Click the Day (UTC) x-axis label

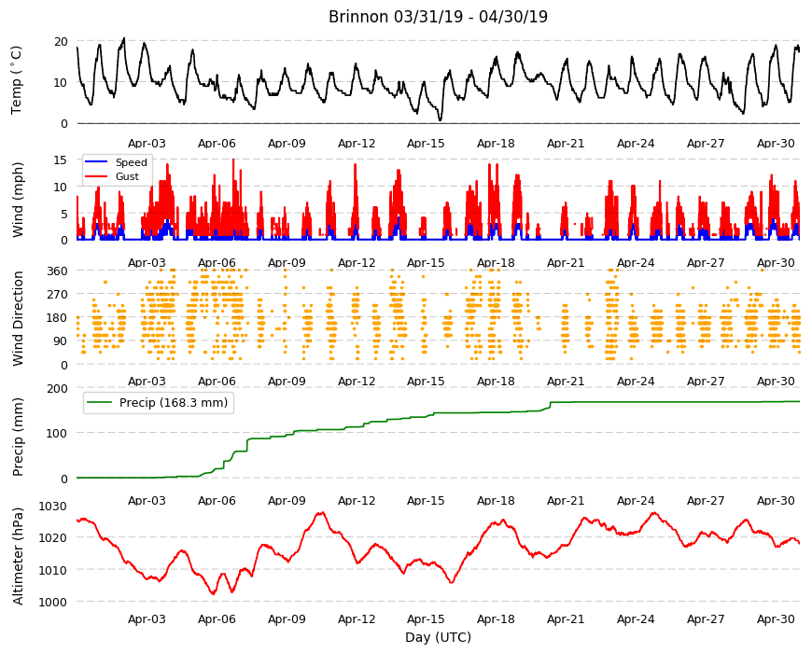tap(438, 637)
